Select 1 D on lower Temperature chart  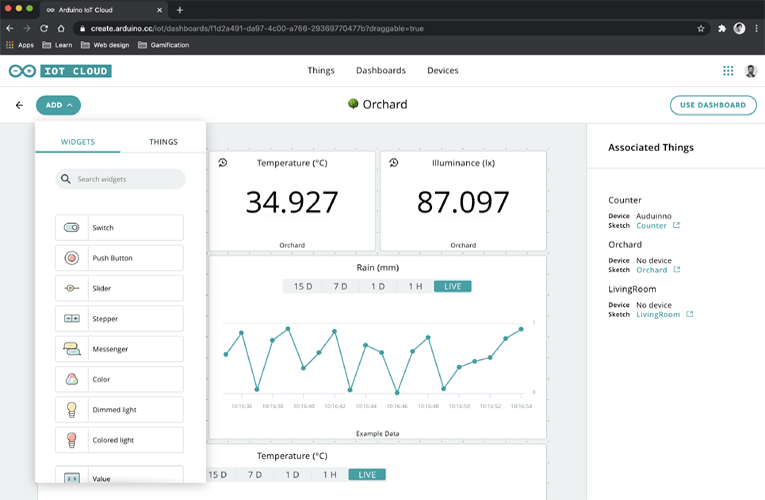click(292, 475)
